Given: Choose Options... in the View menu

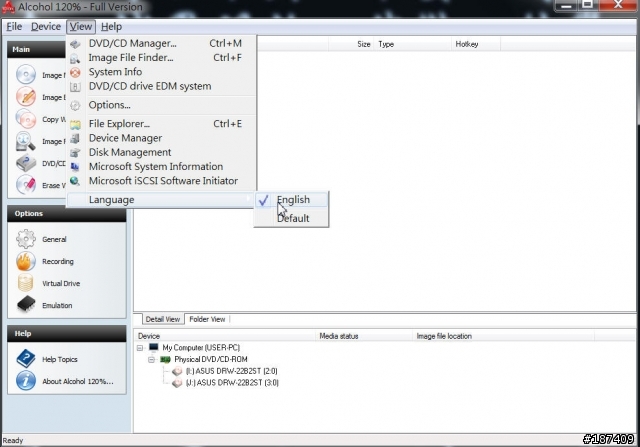Looking at the screenshot, I should pos(161,105).
